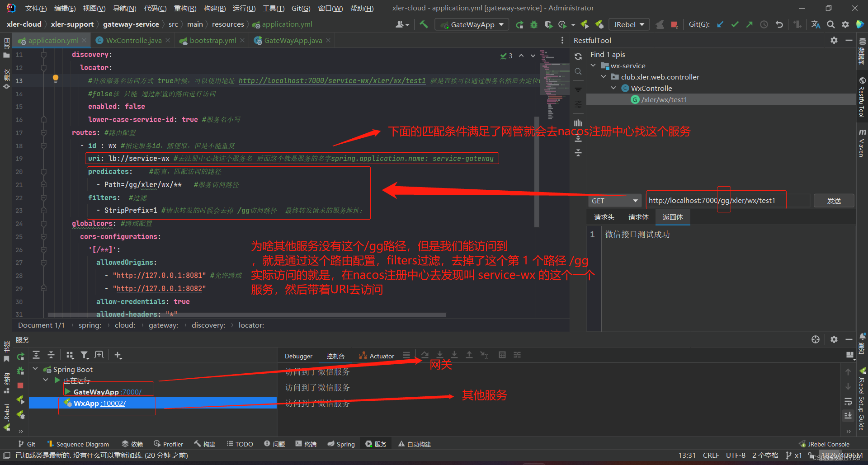
Task: Click the WxApp :10002/ port link
Action: [x=113, y=404]
